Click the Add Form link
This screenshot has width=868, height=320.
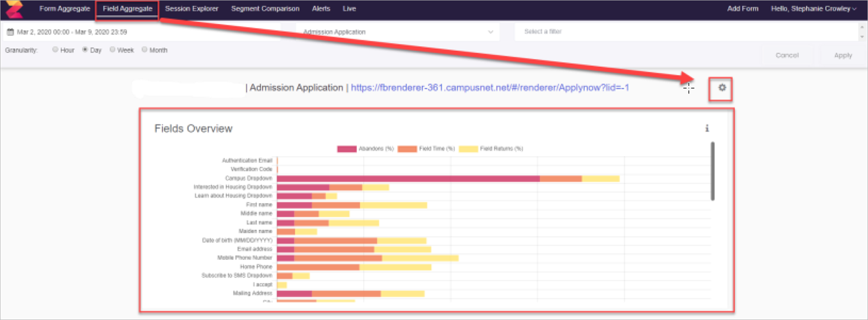click(x=742, y=9)
